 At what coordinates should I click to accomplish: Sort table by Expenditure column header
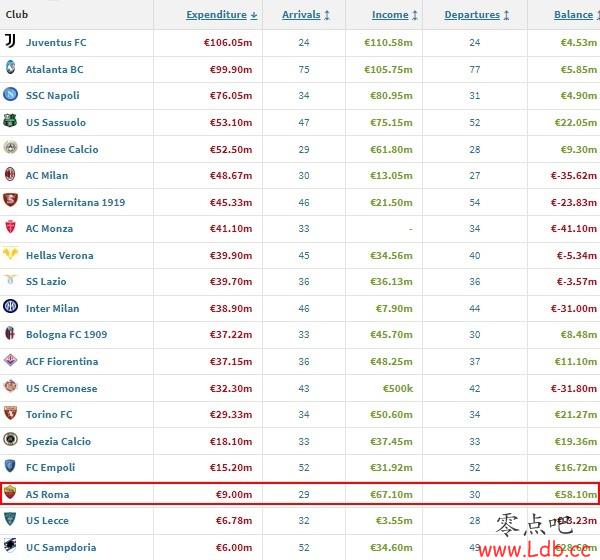coord(222,15)
